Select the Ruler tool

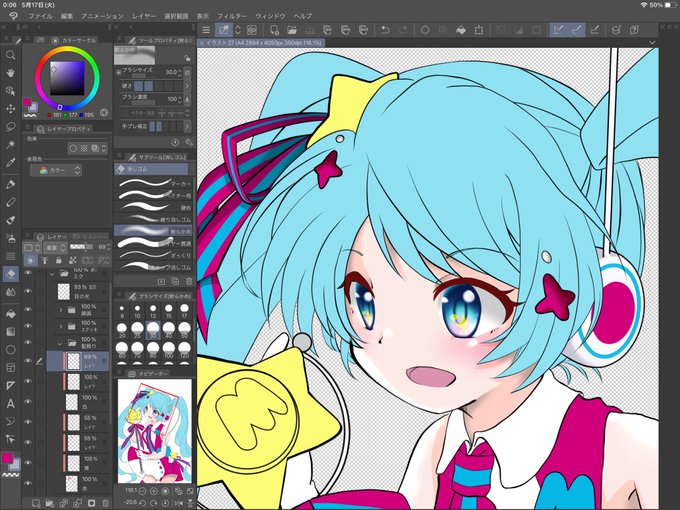click(x=11, y=386)
